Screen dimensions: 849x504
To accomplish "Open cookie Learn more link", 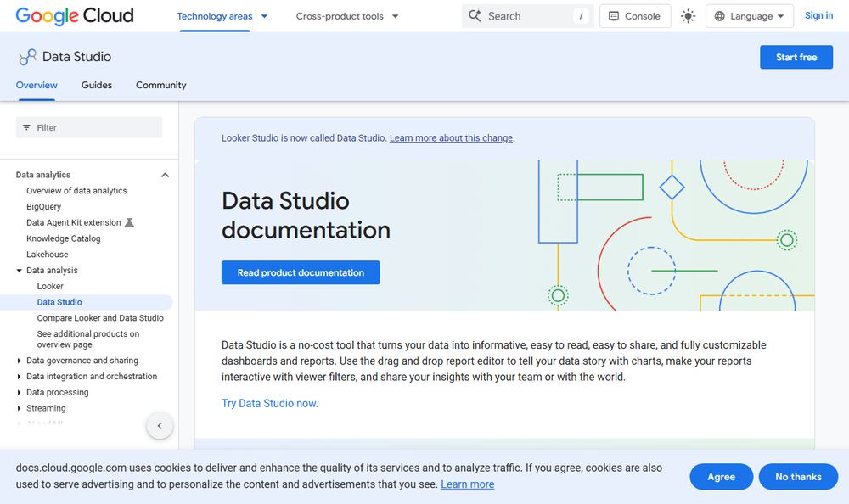I will (x=467, y=484).
